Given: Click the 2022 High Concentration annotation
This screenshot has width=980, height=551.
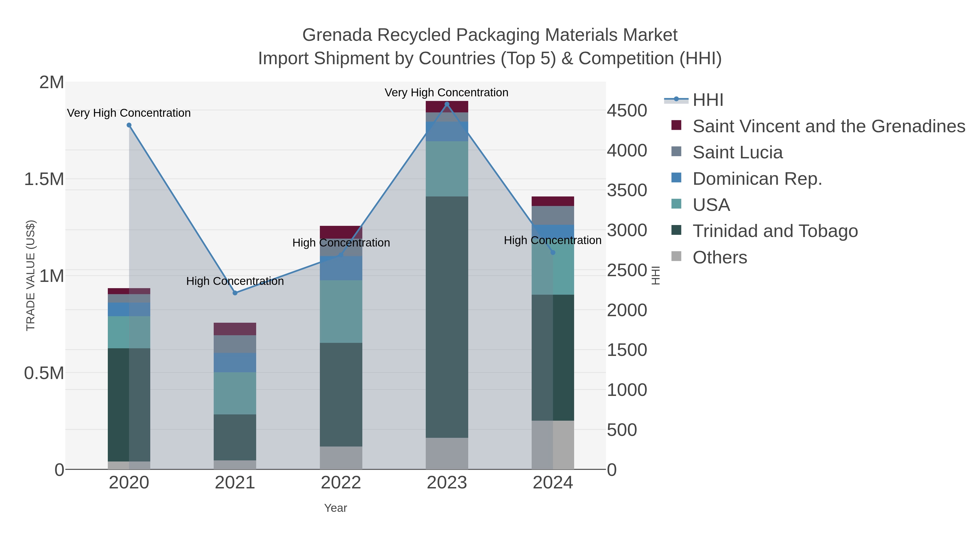Looking at the screenshot, I should [x=341, y=243].
